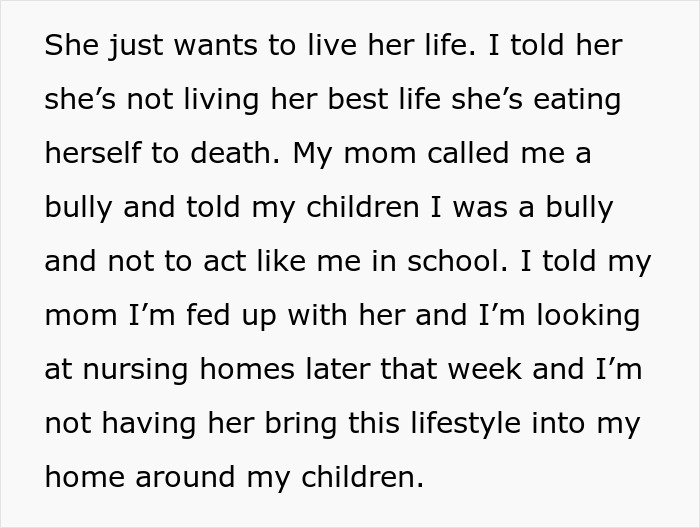Click the phrase "I told her" in the first line

555,45
